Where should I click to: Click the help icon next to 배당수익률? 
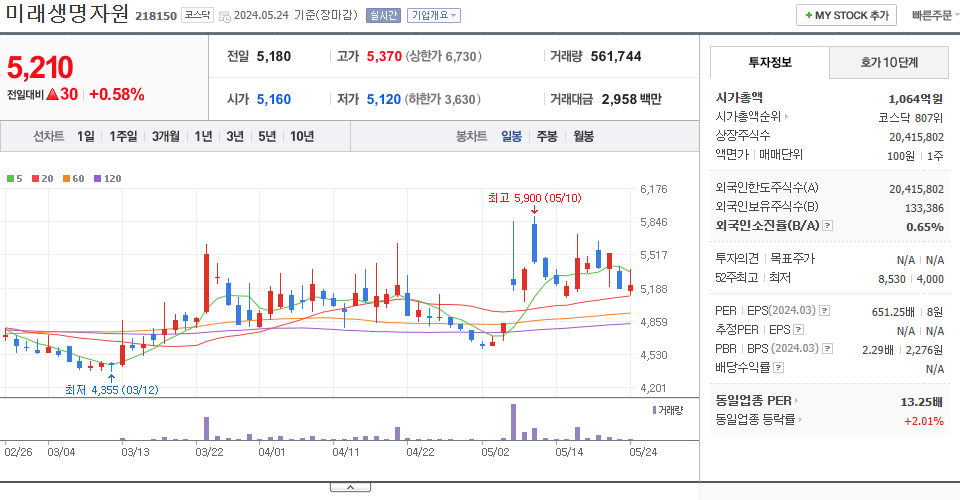pyautogui.click(x=779, y=368)
